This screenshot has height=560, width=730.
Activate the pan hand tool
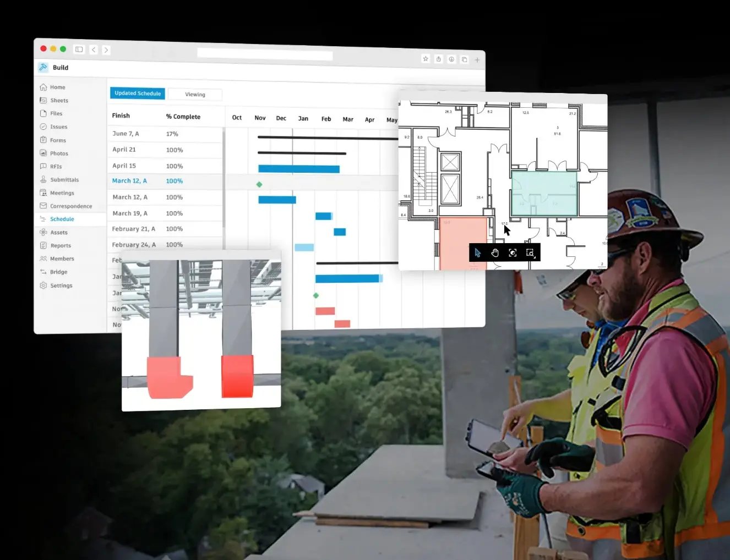pyautogui.click(x=495, y=252)
